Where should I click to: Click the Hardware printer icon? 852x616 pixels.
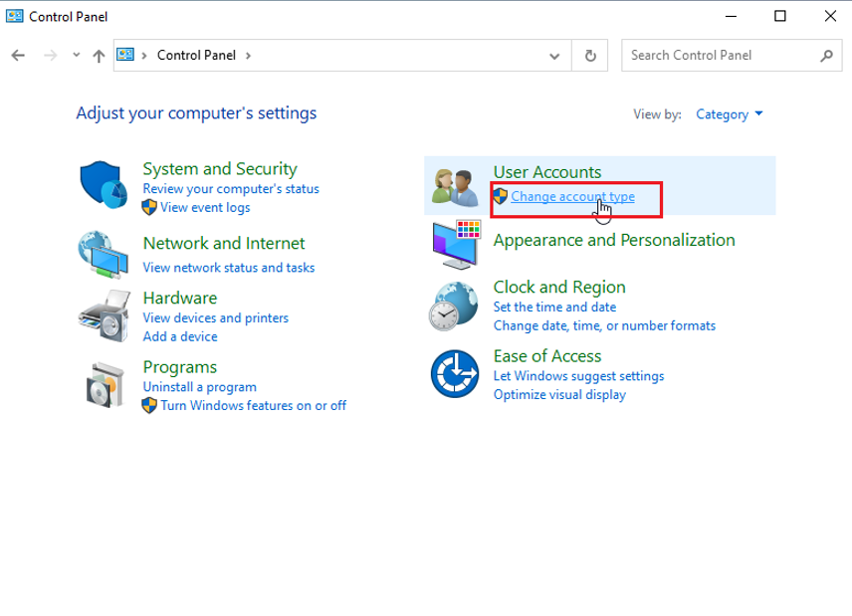[x=103, y=316]
